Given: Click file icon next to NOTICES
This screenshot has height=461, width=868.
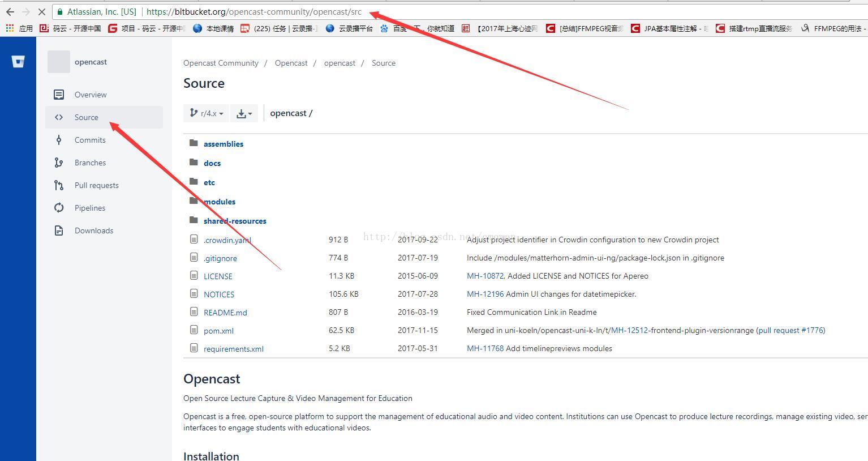Looking at the screenshot, I should 194,293.
